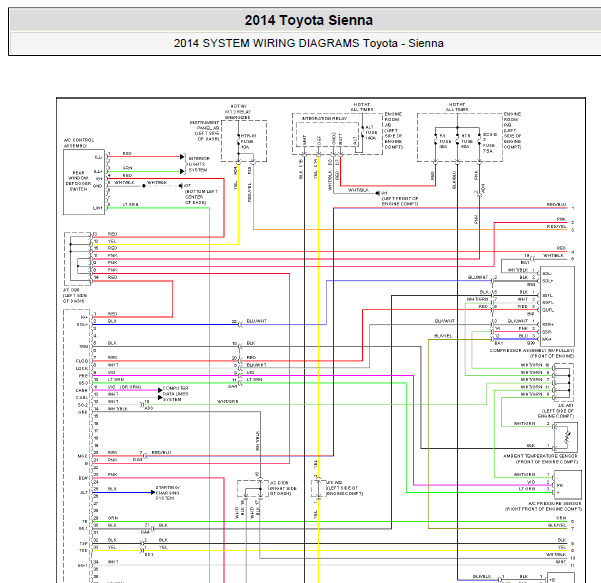Select the "(LEFT FRONT OF ENGINE COMPT)" note
The height and width of the screenshot is (583, 601).
click(400, 201)
